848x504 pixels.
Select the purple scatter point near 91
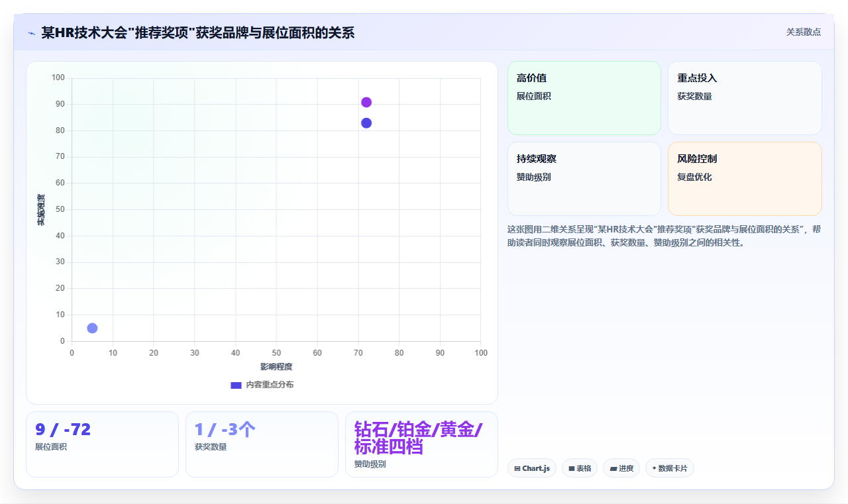coord(366,102)
